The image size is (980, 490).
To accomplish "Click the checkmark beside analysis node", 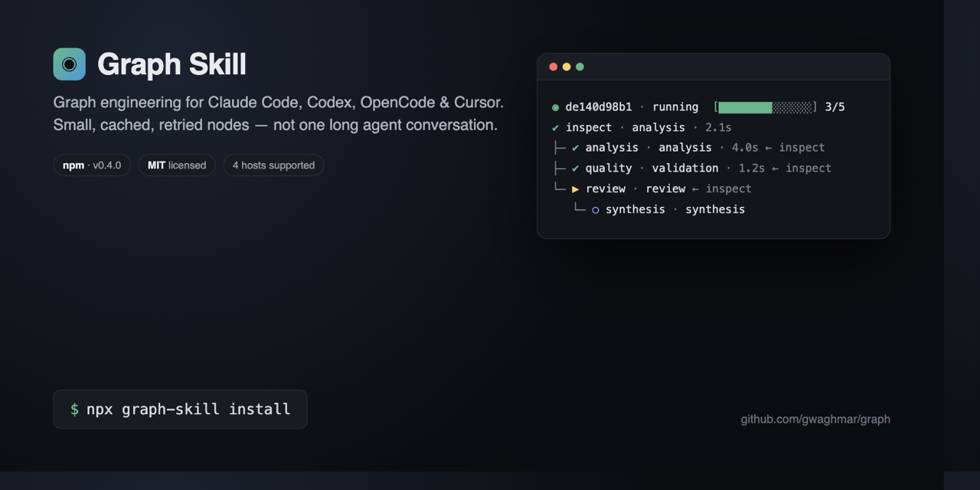I will click(x=576, y=148).
